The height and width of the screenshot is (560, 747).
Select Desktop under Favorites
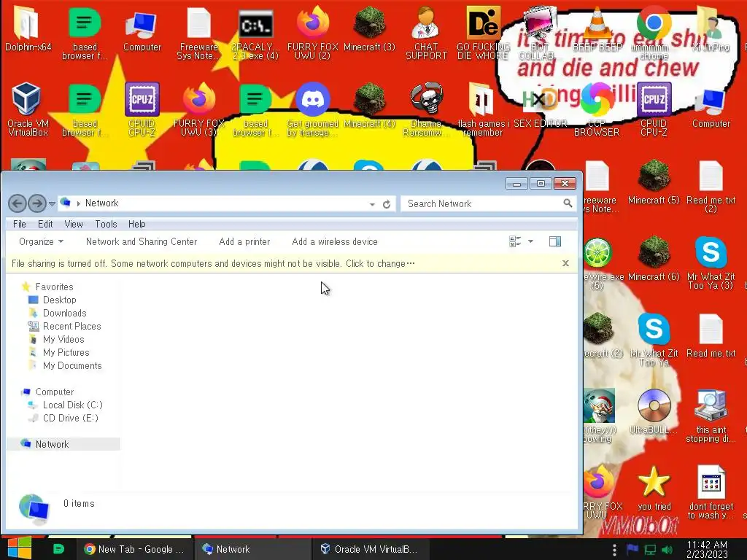(x=59, y=300)
